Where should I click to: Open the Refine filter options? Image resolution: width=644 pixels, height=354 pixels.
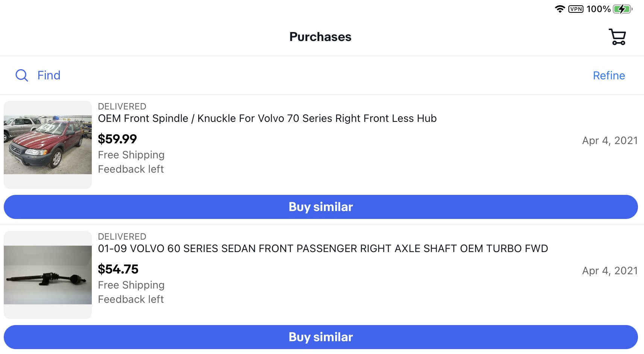pyautogui.click(x=609, y=76)
